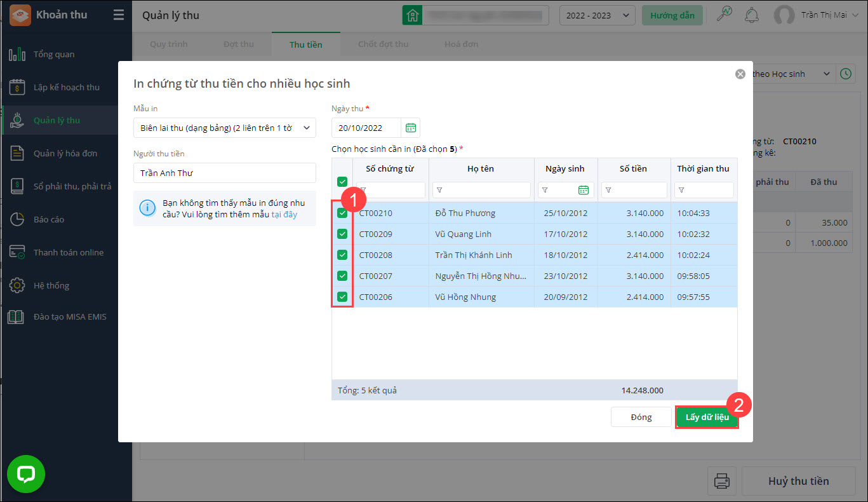Click the Hướng dẫn button
Viewport: 868px width, 502px height.
[x=672, y=15]
